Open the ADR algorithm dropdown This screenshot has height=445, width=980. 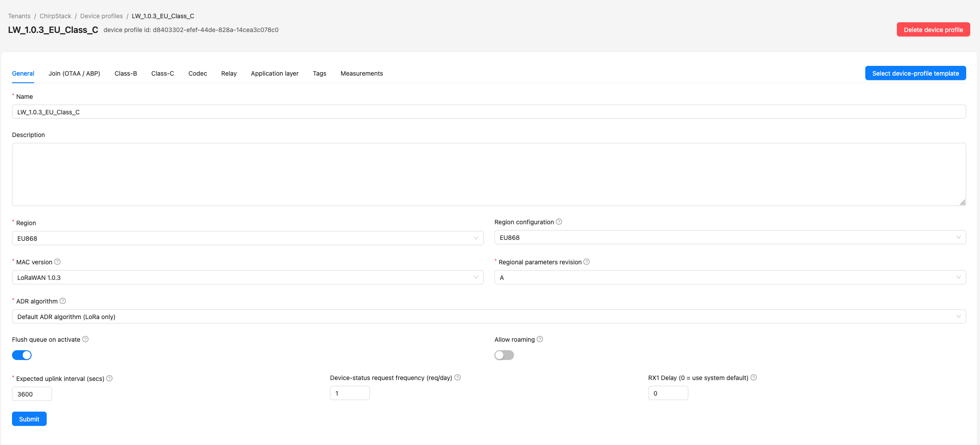pyautogui.click(x=489, y=316)
